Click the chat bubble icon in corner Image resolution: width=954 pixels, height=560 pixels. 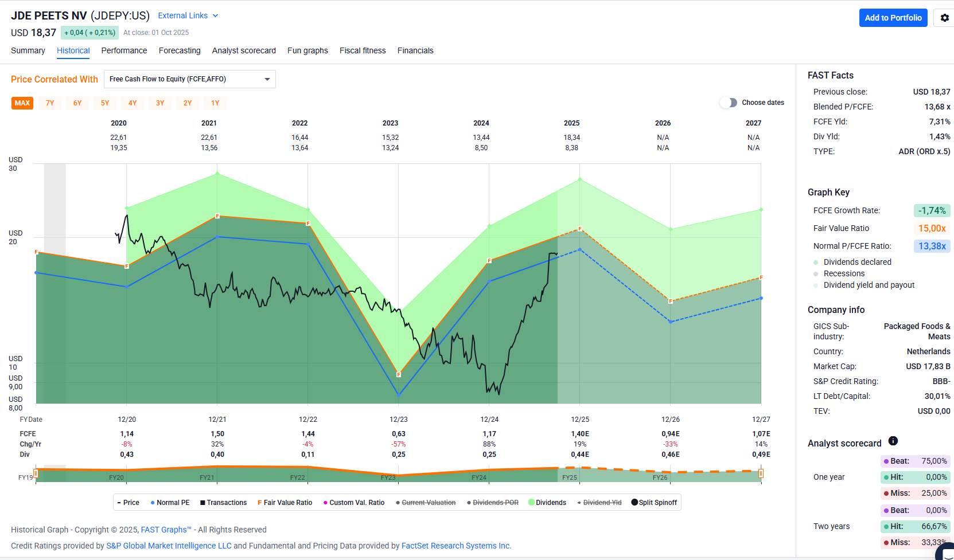click(x=947, y=553)
